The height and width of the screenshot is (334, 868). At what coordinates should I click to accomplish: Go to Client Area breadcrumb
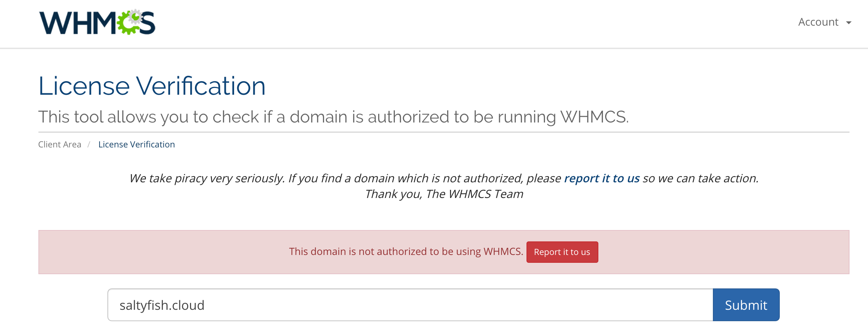59,145
